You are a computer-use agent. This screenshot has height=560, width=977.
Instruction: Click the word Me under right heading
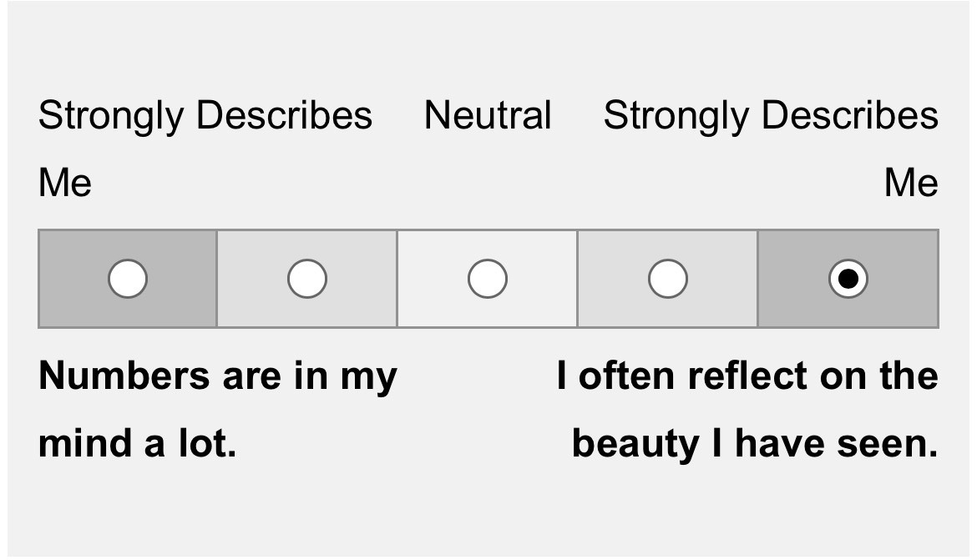[x=911, y=183]
